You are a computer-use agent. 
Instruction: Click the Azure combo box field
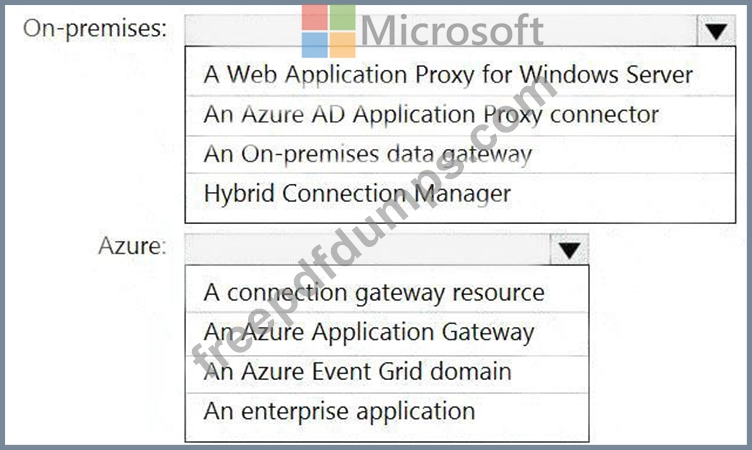367,249
